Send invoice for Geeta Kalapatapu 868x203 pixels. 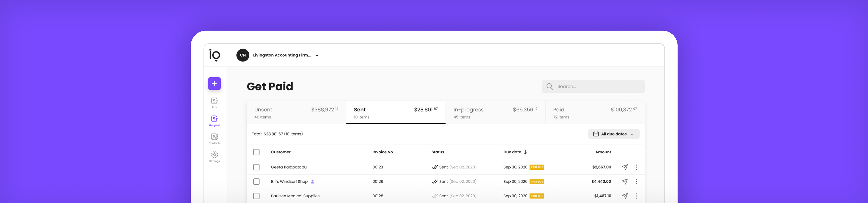pos(625,167)
